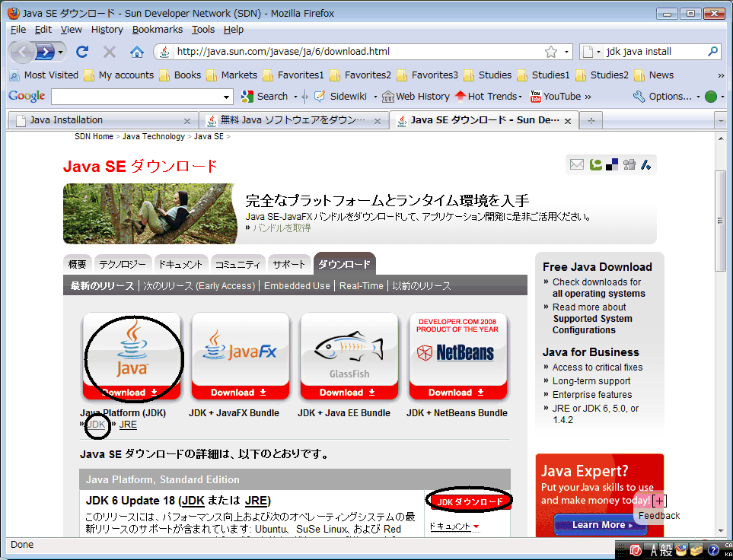Bookmark this page with the star icon
Screen dimensions: 733x560
pyautogui.click(x=550, y=52)
